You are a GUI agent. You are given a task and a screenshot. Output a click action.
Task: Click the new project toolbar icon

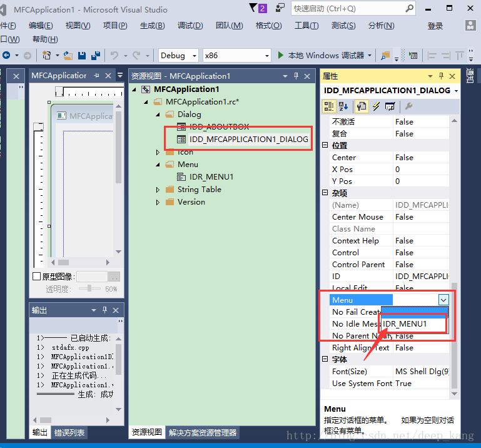(x=47, y=55)
